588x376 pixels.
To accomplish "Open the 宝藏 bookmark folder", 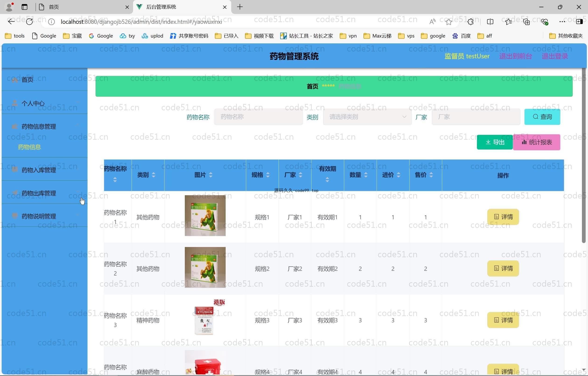I will pyautogui.click(x=72, y=36).
